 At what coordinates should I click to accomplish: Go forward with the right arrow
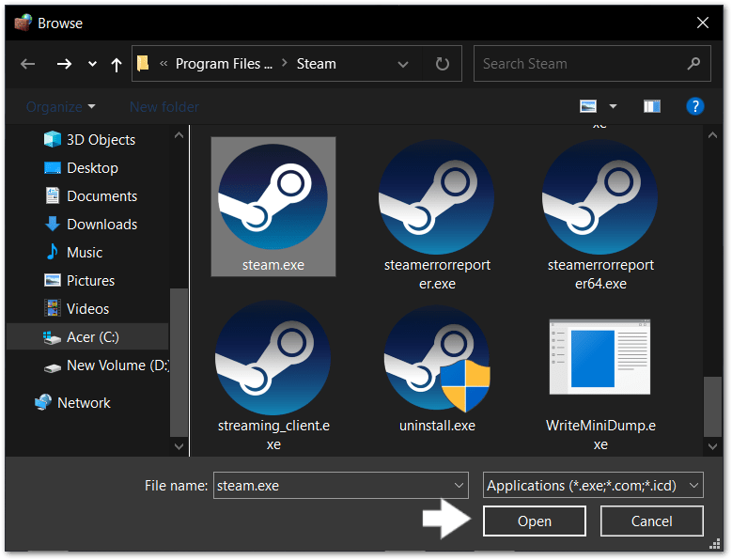65,64
